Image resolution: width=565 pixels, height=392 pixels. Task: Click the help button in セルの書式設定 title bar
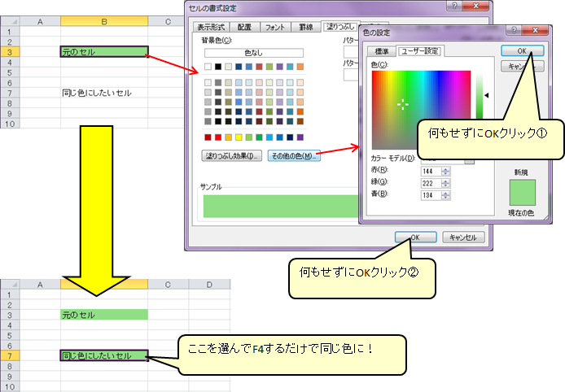pyautogui.click(x=455, y=6)
